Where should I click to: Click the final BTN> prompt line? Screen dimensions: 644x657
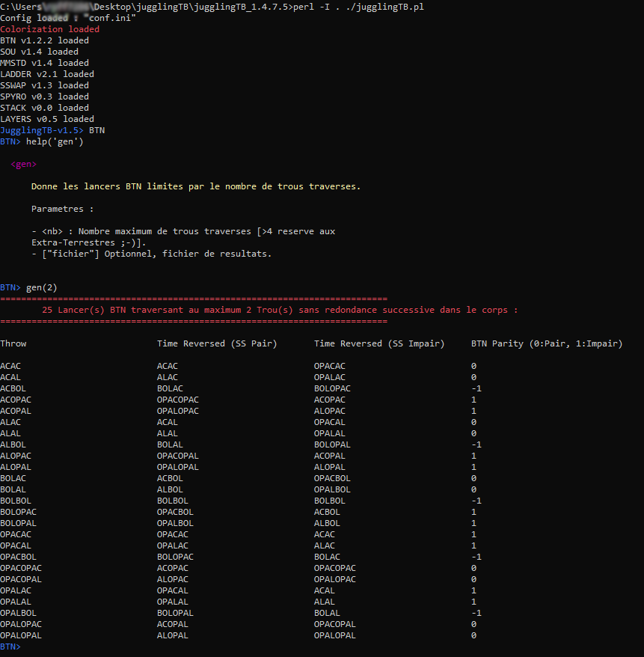coord(10,647)
